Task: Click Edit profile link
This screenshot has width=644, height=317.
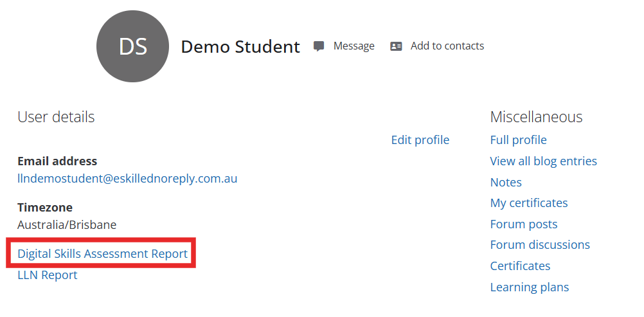Action: 420,140
